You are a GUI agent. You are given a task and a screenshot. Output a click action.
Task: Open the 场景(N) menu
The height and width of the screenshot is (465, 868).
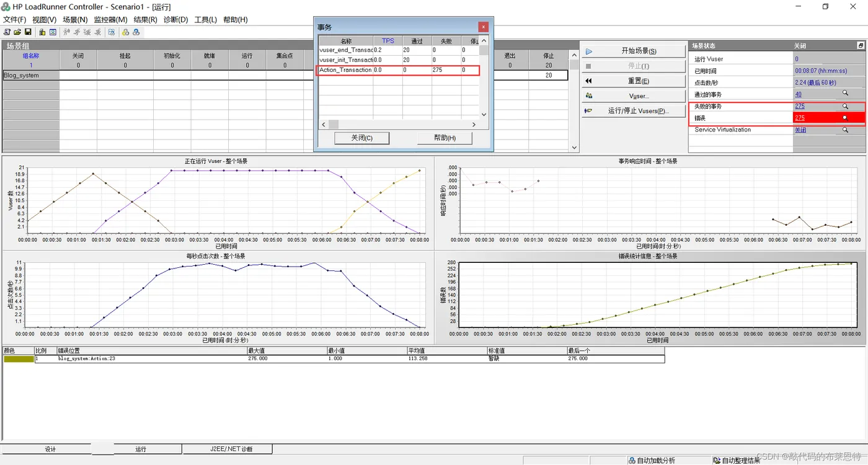[75, 19]
